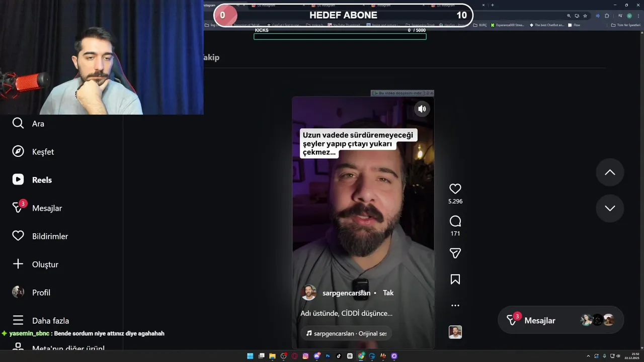Open the audio thumbnail below the reel actions
This screenshot has height=362, width=644.
pyautogui.click(x=455, y=332)
